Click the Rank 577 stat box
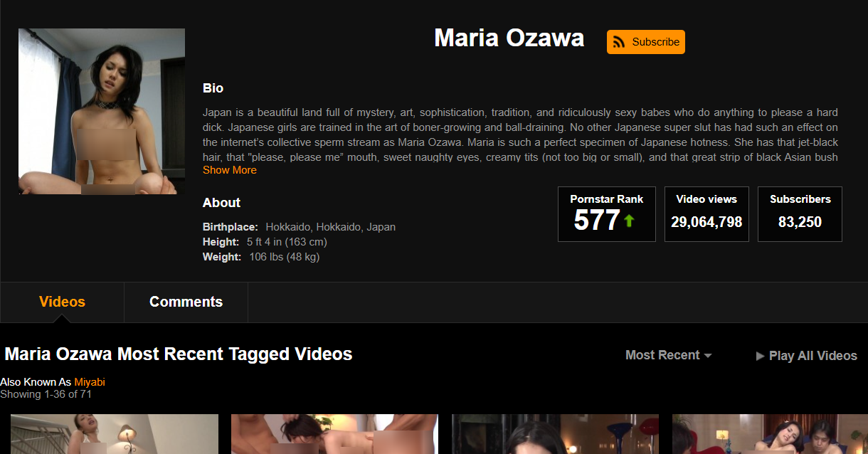Viewport: 868px width, 454px height. (606, 214)
